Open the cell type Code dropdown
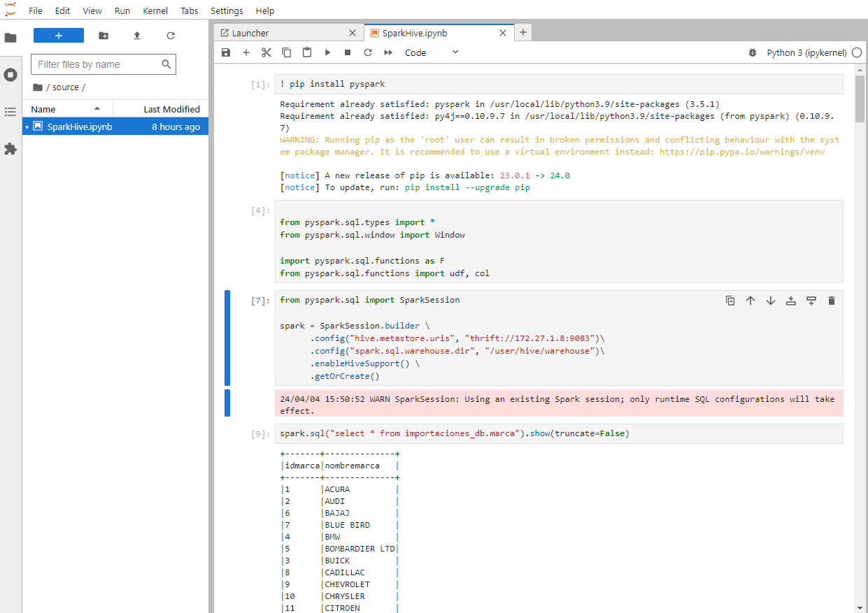The image size is (868, 613). pos(432,52)
